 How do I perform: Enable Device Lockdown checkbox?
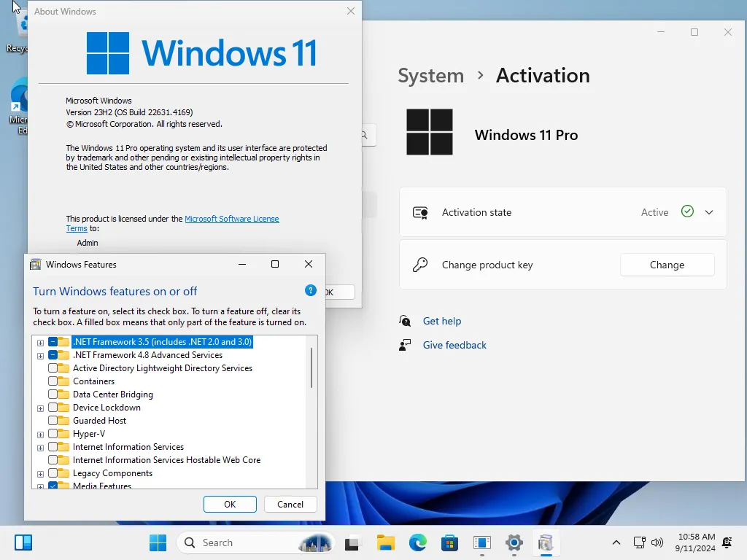click(53, 407)
